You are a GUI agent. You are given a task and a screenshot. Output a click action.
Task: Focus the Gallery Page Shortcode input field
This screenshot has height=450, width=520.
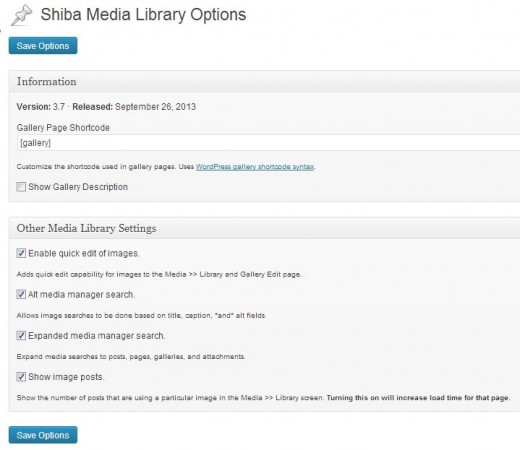click(x=269, y=143)
